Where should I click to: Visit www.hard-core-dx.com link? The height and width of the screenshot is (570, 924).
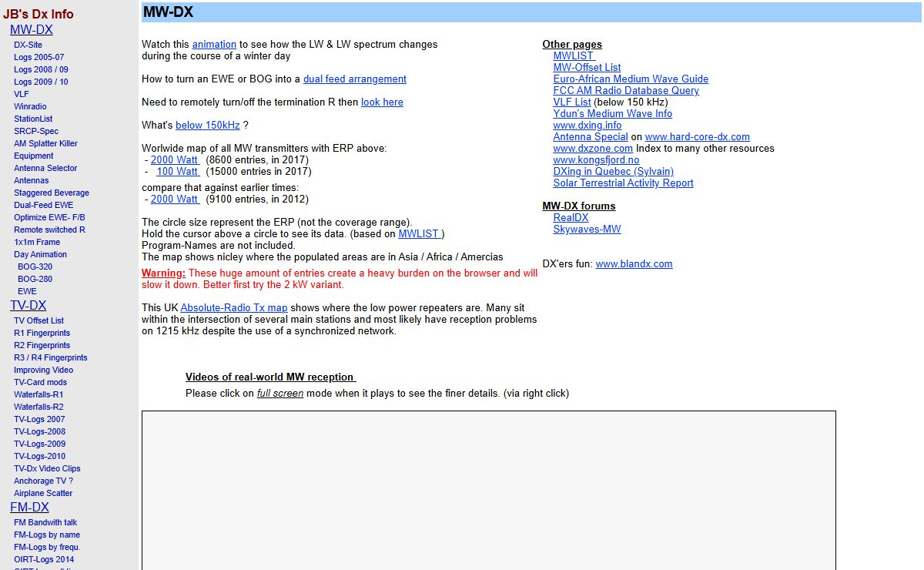pos(698,137)
